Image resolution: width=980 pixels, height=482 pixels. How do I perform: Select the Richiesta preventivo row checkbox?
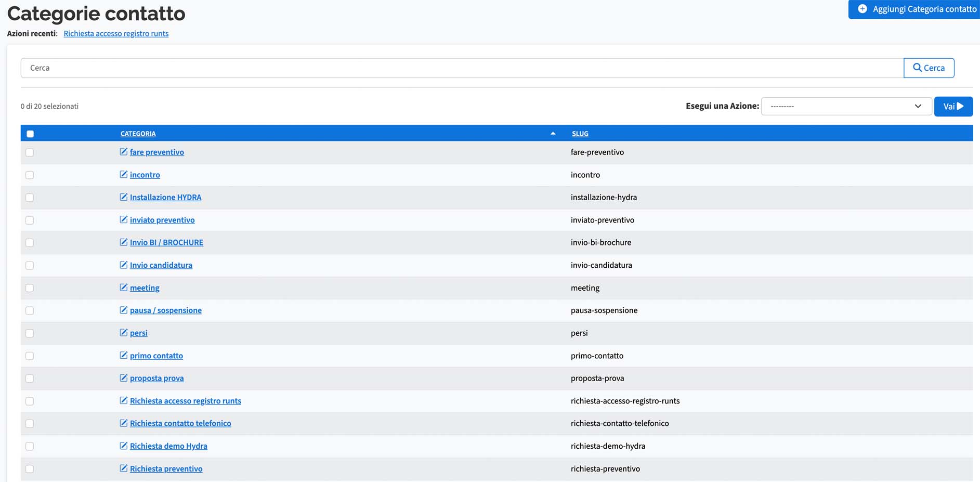point(30,469)
